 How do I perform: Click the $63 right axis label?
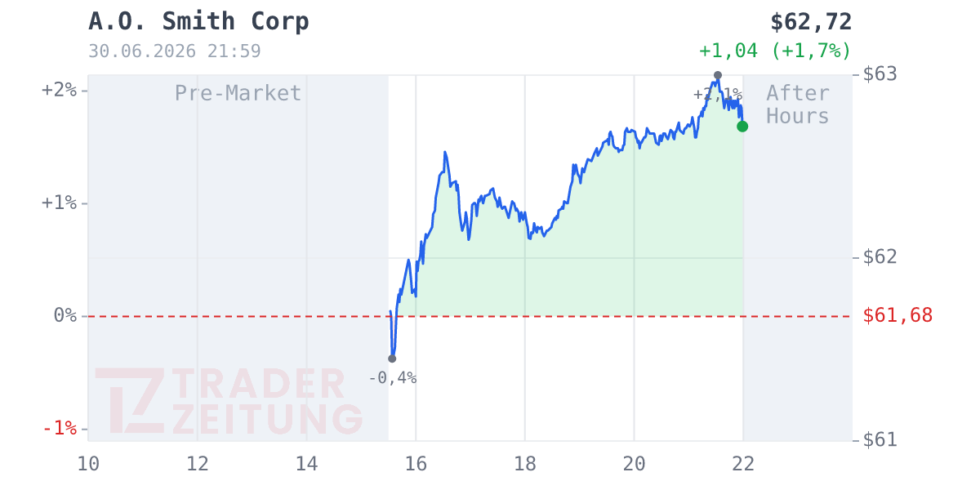pyautogui.click(x=880, y=74)
